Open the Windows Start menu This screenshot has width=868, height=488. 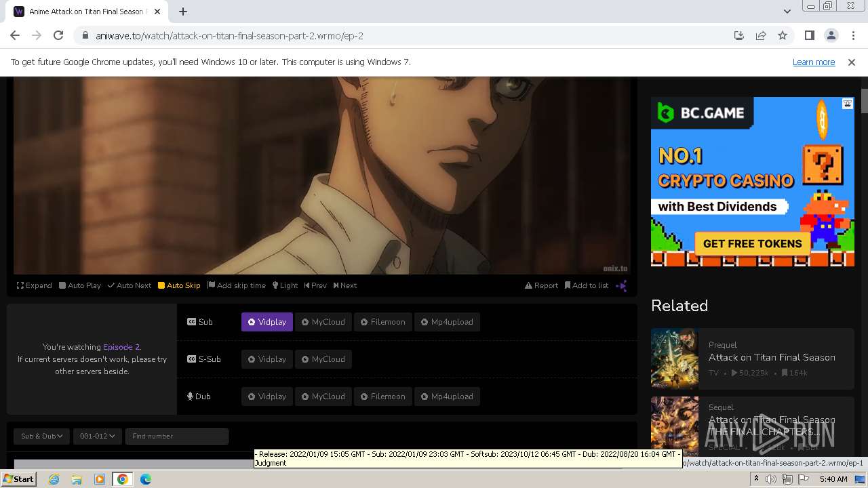[18, 479]
